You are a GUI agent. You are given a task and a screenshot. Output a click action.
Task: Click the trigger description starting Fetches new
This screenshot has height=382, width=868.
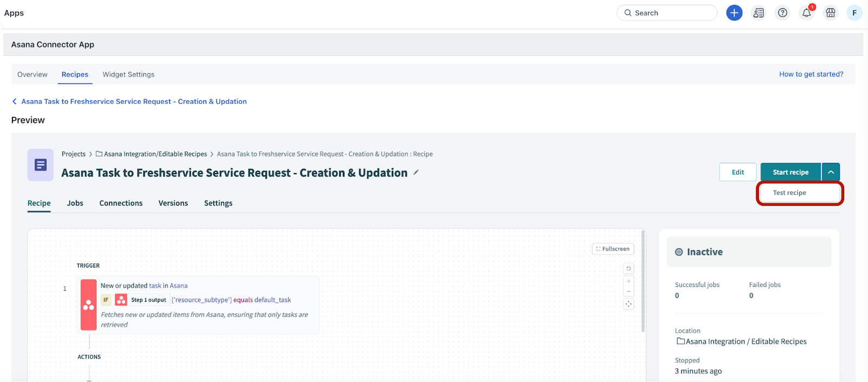(x=205, y=320)
